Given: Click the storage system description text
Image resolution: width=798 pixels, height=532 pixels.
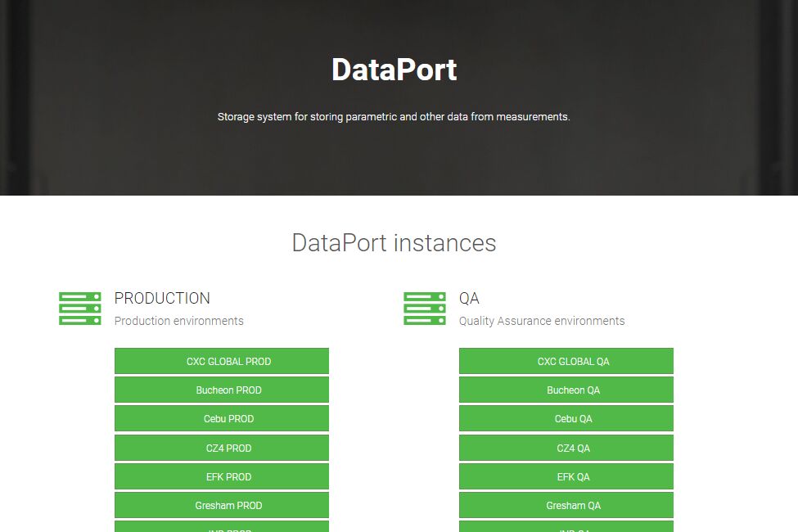Looking at the screenshot, I should coord(394,117).
